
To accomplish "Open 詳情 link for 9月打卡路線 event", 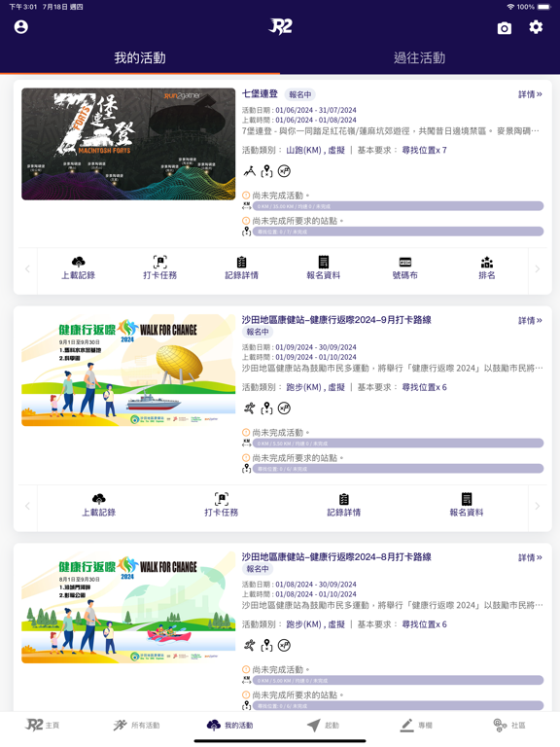I will coord(530,321).
